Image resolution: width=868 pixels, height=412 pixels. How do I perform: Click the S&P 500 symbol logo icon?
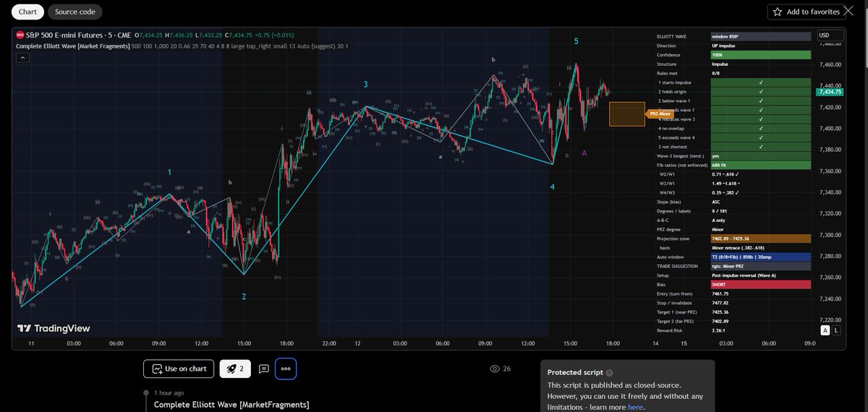[20, 35]
